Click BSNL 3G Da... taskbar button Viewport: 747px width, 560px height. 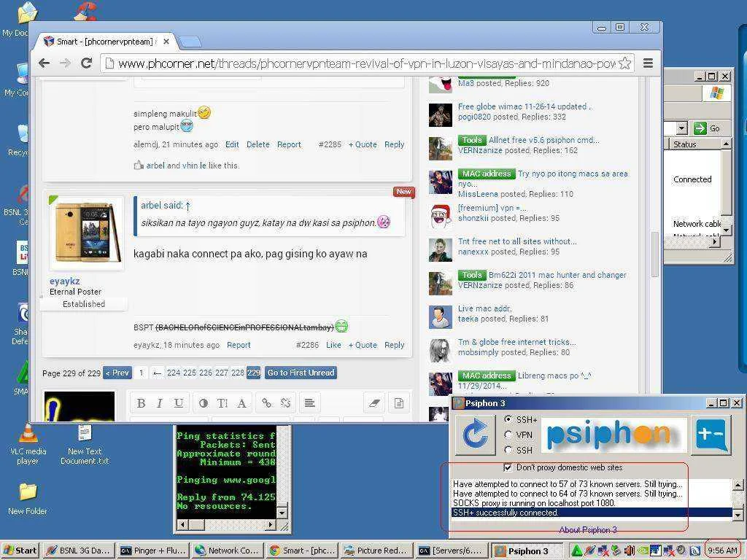79,551
